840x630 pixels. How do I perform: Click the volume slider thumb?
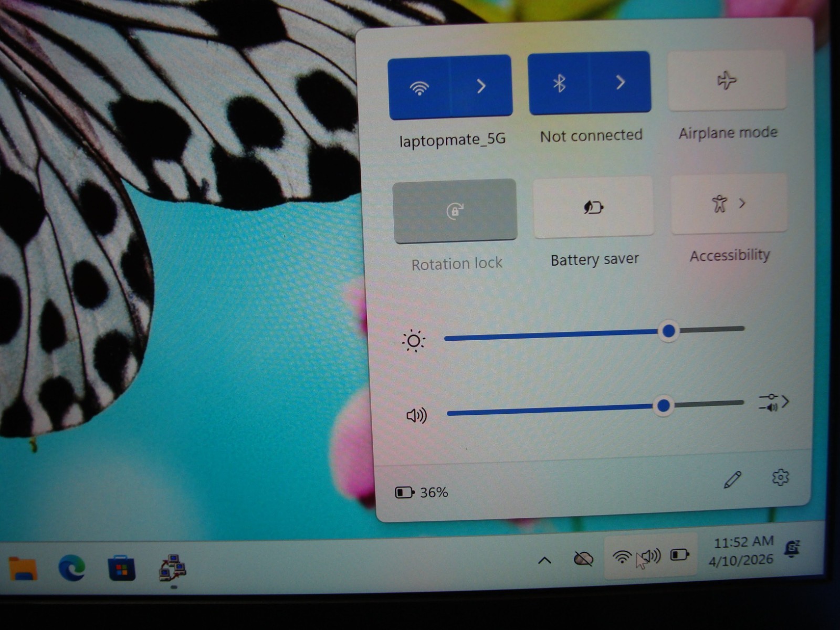pos(664,405)
